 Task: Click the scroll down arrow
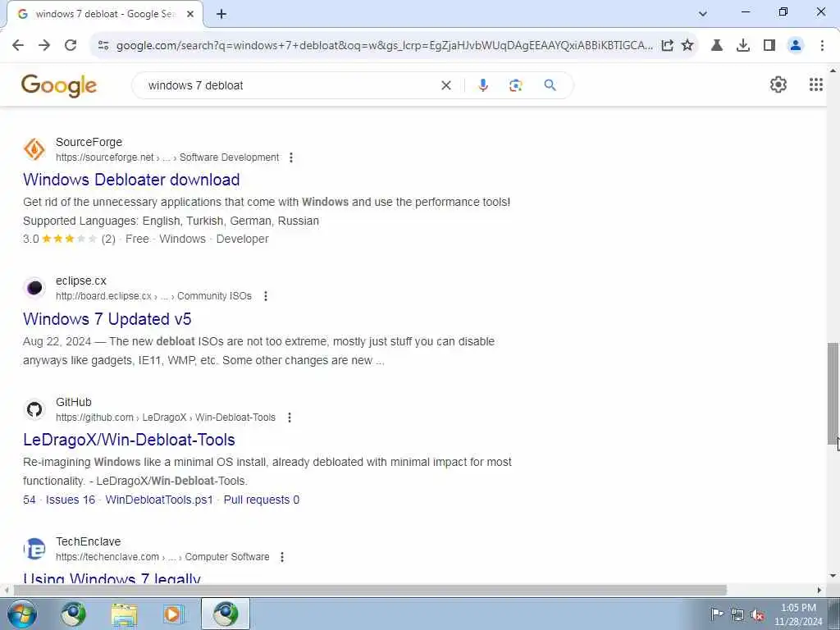(x=833, y=576)
